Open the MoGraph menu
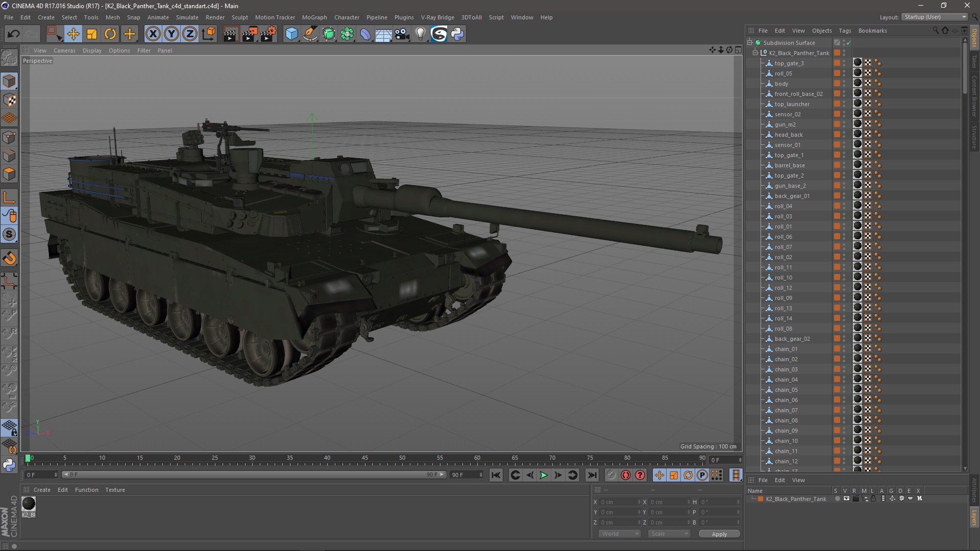The image size is (980, 551). (x=314, y=17)
